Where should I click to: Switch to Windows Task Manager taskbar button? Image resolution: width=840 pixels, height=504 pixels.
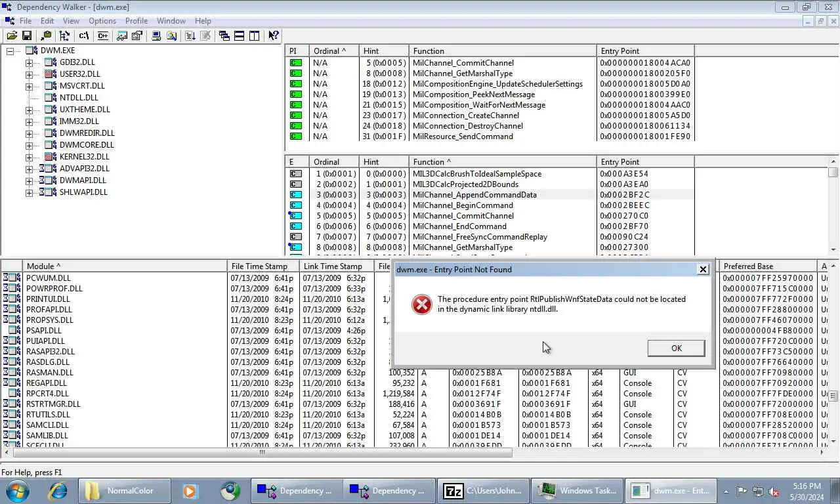(x=577, y=491)
